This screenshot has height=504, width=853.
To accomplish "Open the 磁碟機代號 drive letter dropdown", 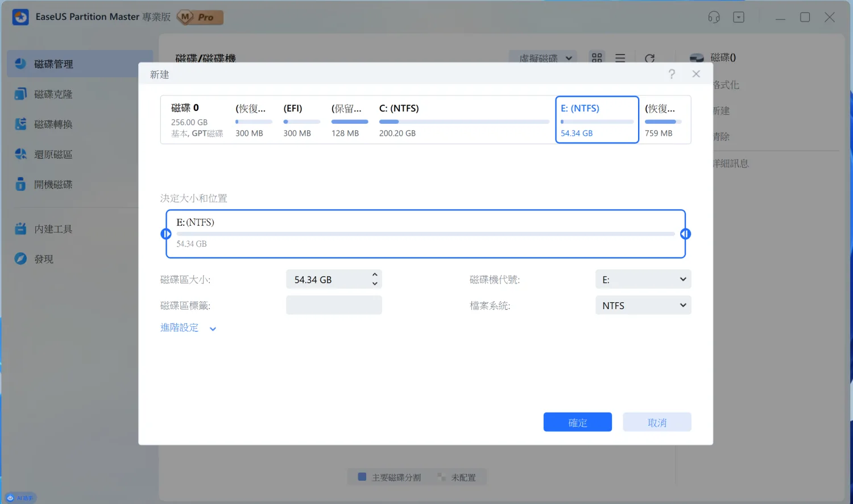I will point(643,280).
